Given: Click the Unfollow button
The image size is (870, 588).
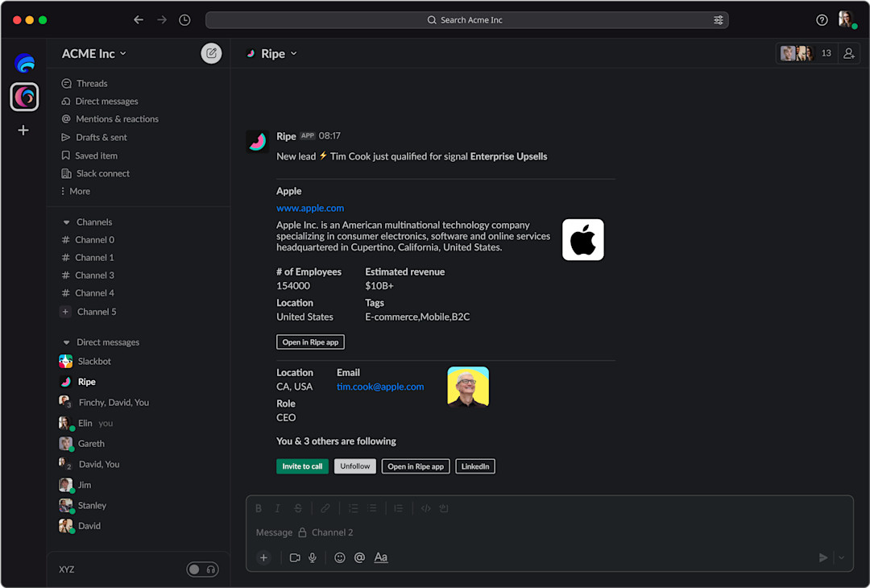Looking at the screenshot, I should 355,466.
